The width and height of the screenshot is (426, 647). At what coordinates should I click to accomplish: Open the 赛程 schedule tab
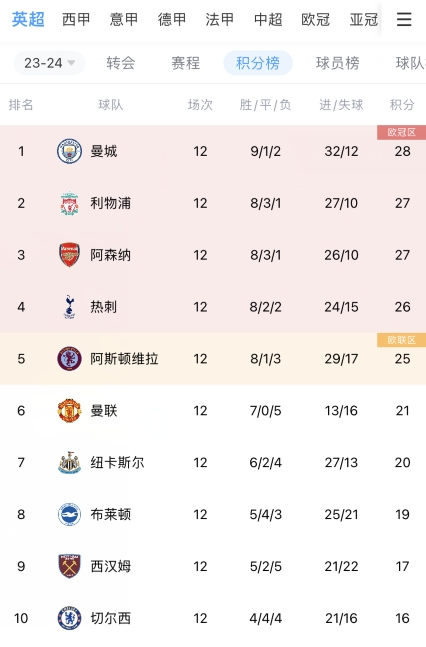[x=186, y=63]
